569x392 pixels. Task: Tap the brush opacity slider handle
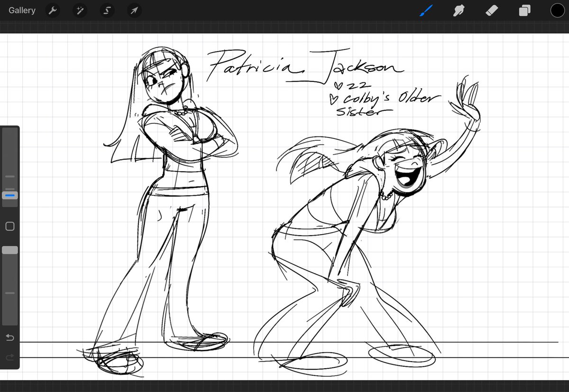tap(9, 250)
